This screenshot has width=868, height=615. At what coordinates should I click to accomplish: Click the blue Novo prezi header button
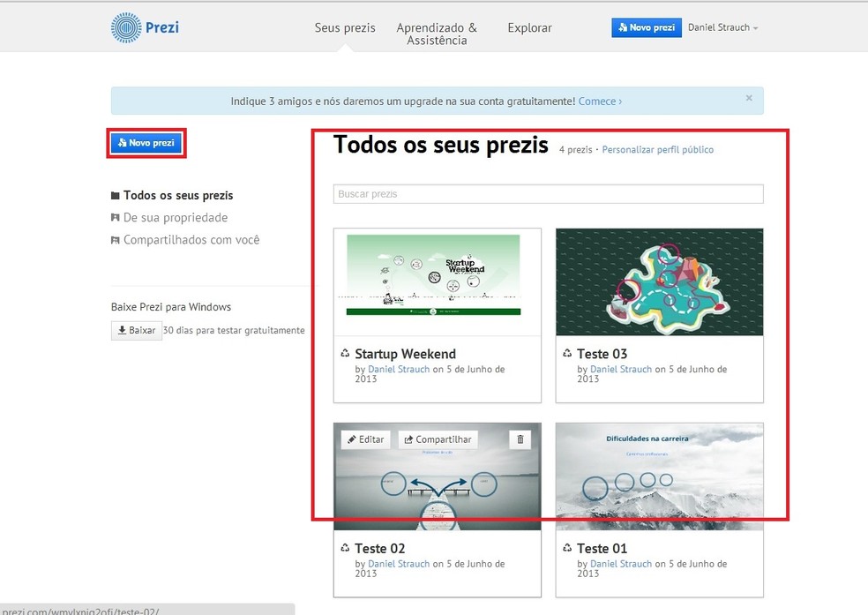click(647, 27)
